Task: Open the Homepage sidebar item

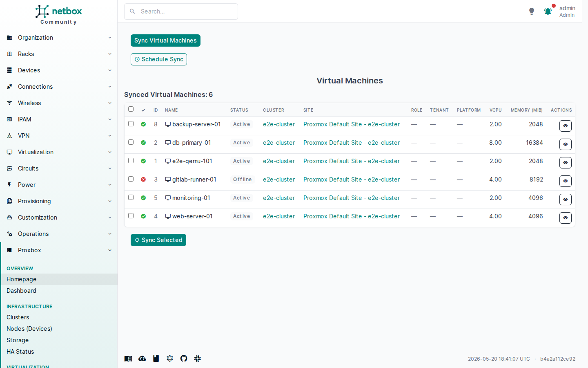Action: (x=59, y=279)
